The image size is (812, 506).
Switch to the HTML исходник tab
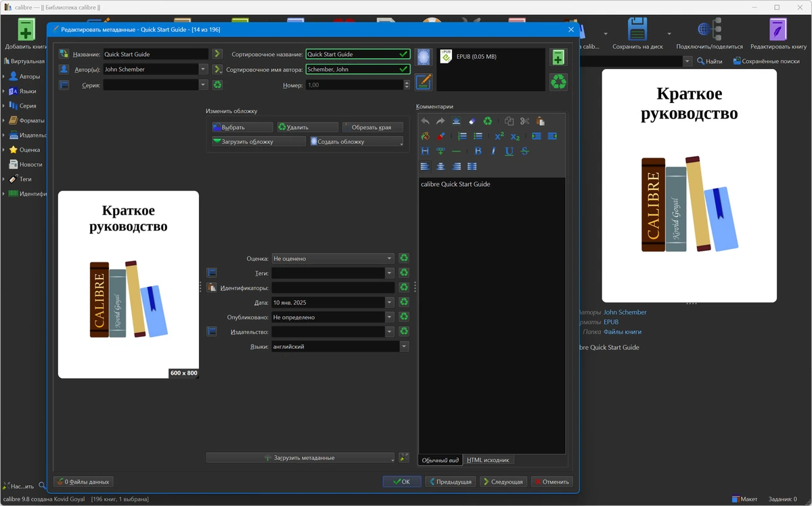[x=488, y=460]
